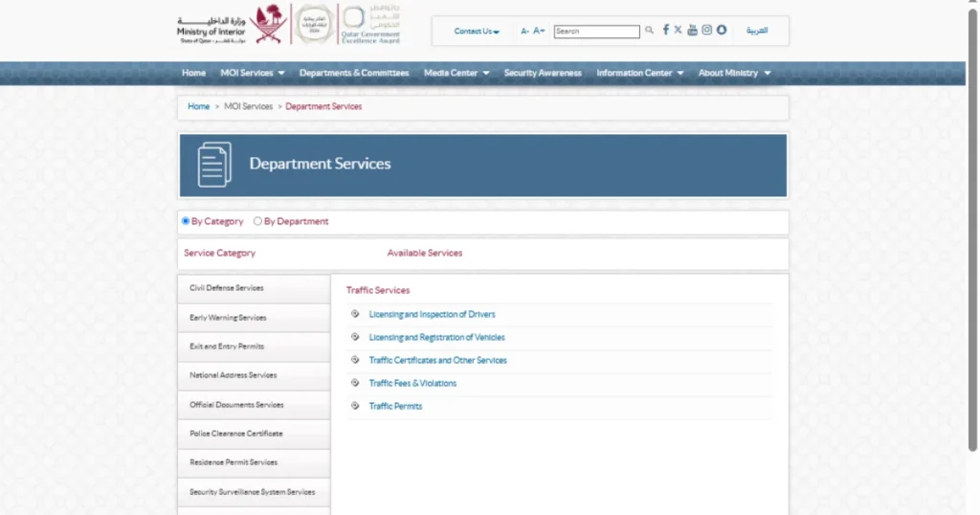Click bullet icon next to Licensing and Registration of Vehicles
980x515 pixels.
tap(355, 337)
